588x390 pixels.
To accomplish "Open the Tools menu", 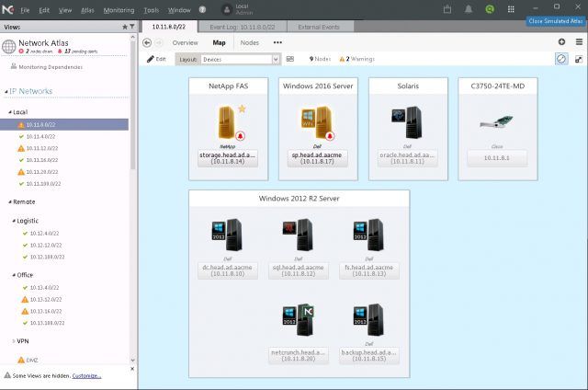I will click(152, 10).
